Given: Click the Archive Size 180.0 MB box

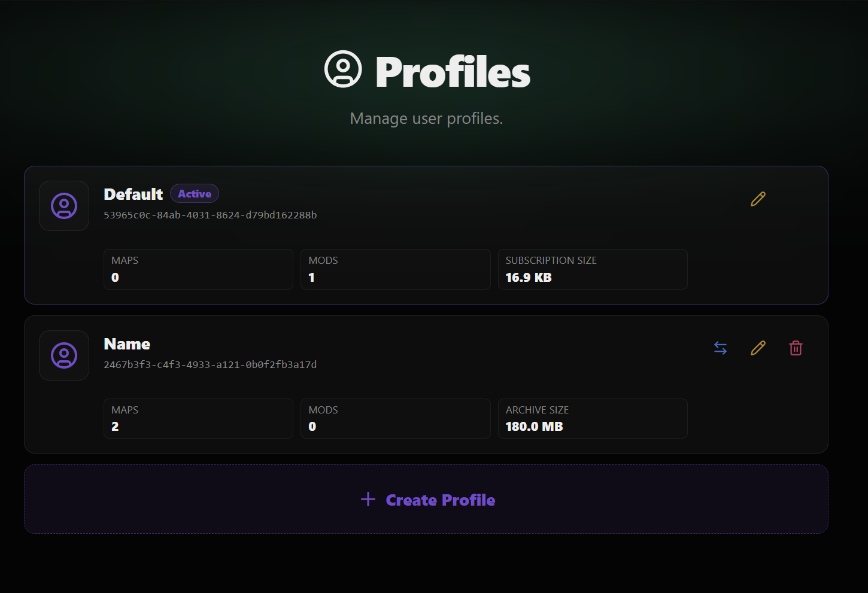Looking at the screenshot, I should [592, 418].
